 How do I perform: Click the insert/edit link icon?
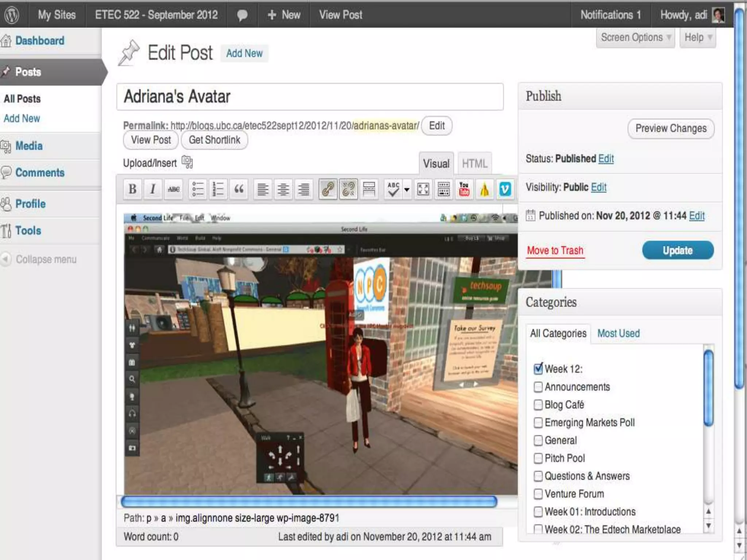(x=328, y=189)
